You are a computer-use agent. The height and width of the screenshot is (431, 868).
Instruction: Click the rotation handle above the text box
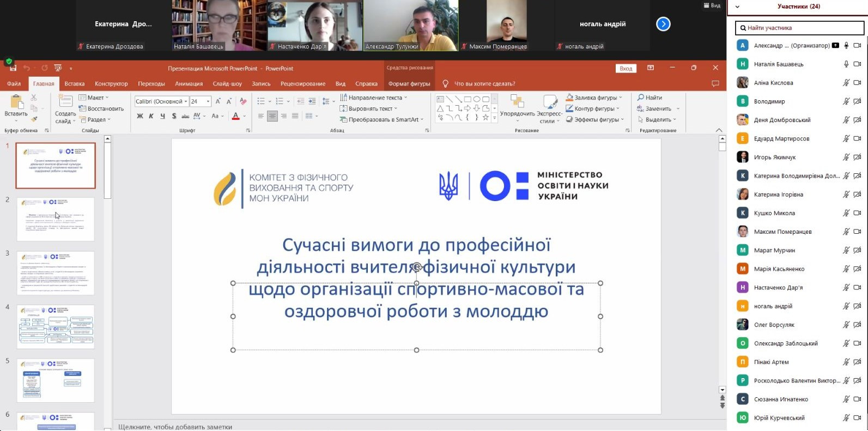(417, 267)
